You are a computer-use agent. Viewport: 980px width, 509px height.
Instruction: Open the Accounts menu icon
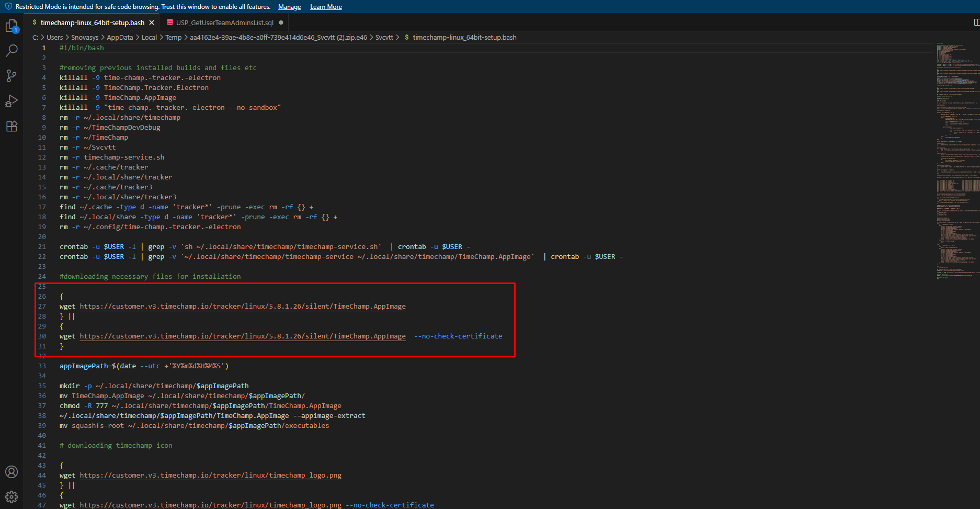point(12,472)
